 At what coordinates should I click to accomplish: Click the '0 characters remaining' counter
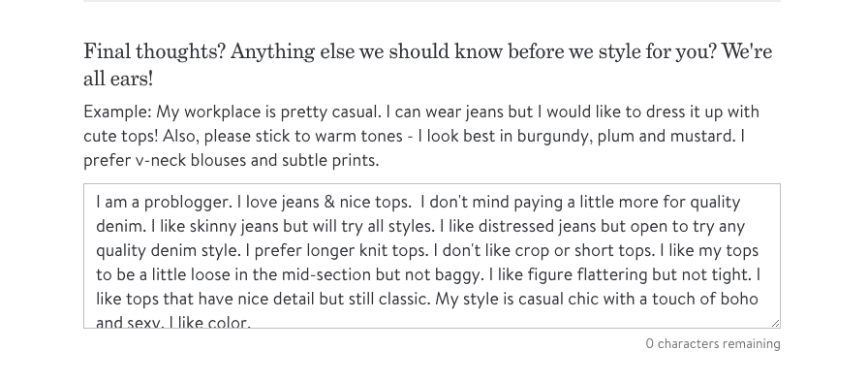[x=713, y=344]
